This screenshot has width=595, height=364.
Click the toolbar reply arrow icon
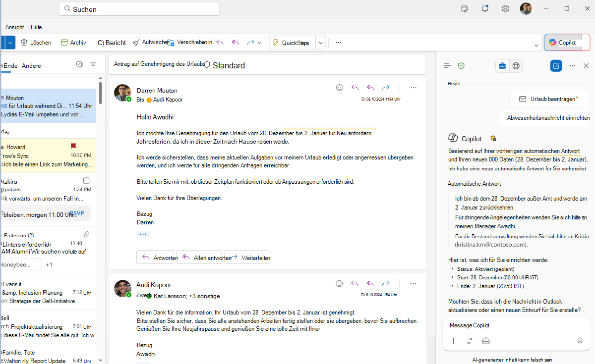[x=220, y=43]
